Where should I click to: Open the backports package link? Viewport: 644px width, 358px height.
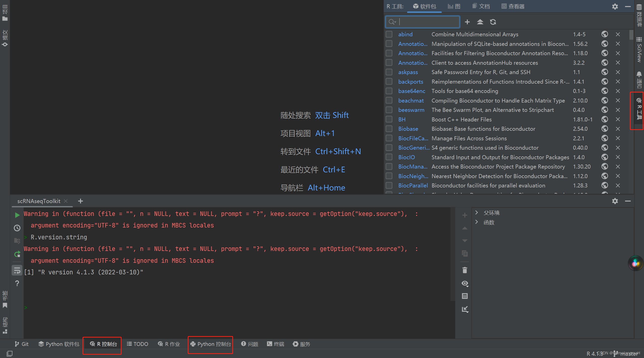[410, 82]
